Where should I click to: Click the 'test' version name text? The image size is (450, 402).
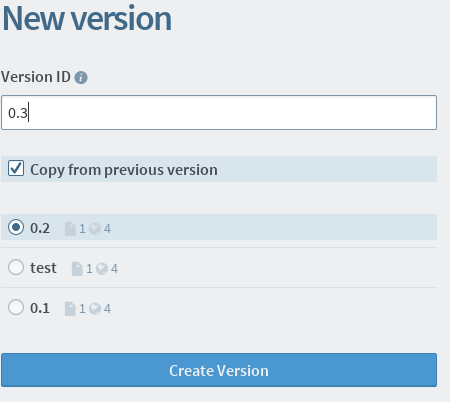tap(43, 268)
